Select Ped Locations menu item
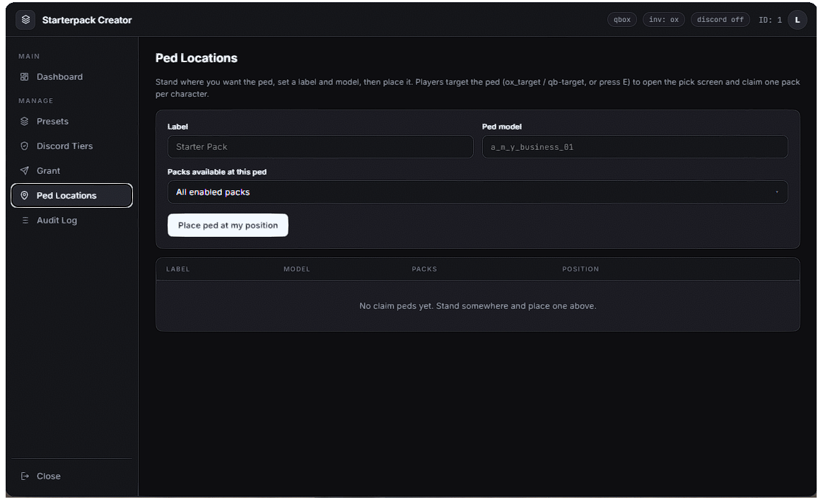The height and width of the screenshot is (504, 823). coord(72,195)
